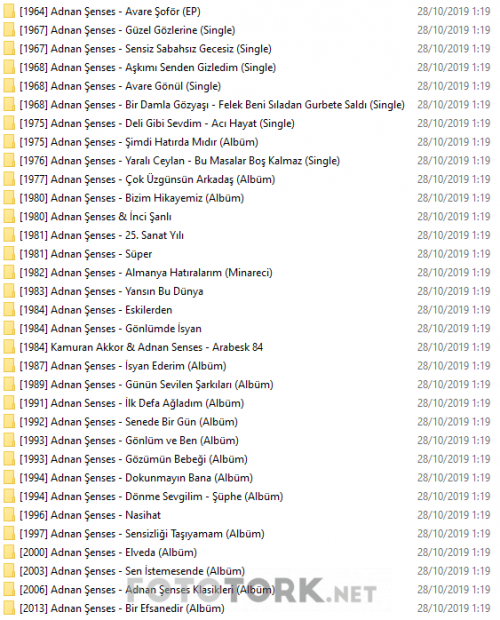500x620 pixels.
Task: Click folder icon next to Nasihat
Action: tap(9, 515)
